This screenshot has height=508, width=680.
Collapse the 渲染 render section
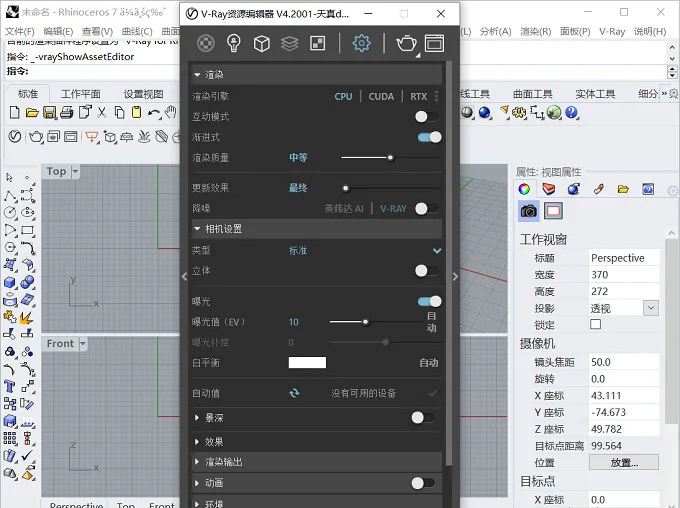pos(198,75)
